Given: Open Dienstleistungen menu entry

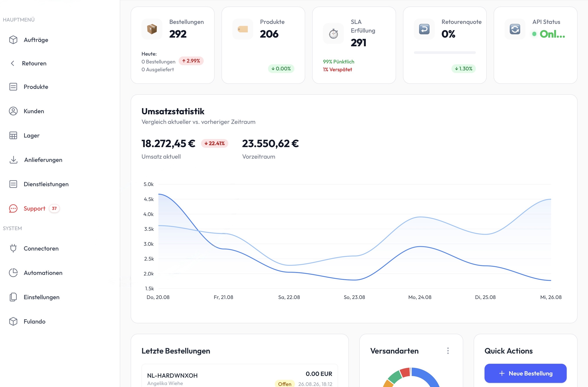Looking at the screenshot, I should click(46, 184).
